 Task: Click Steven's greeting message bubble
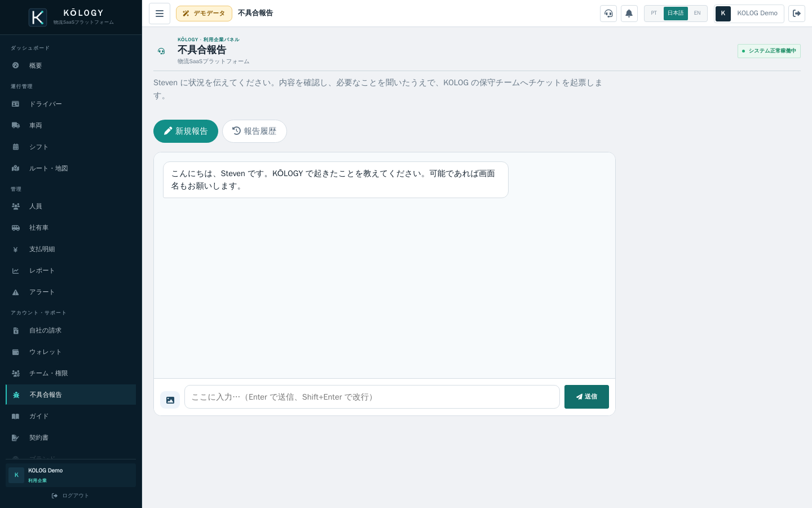(336, 179)
